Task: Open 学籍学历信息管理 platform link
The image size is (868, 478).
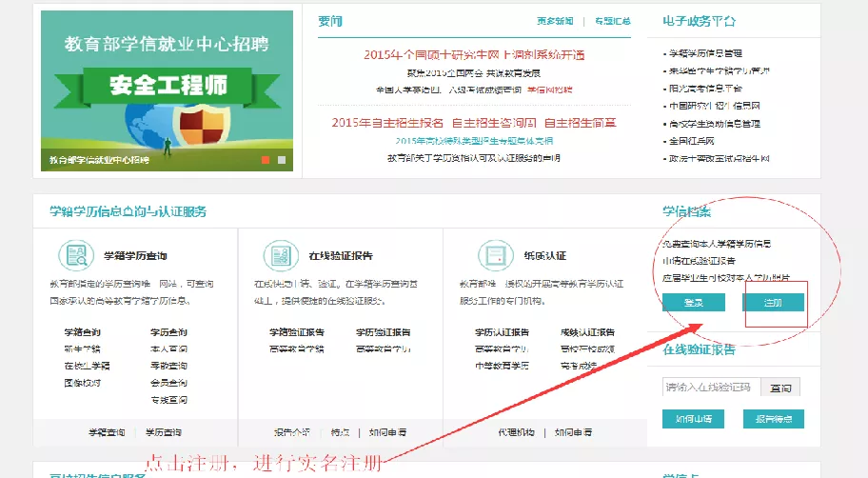Action: coord(705,53)
